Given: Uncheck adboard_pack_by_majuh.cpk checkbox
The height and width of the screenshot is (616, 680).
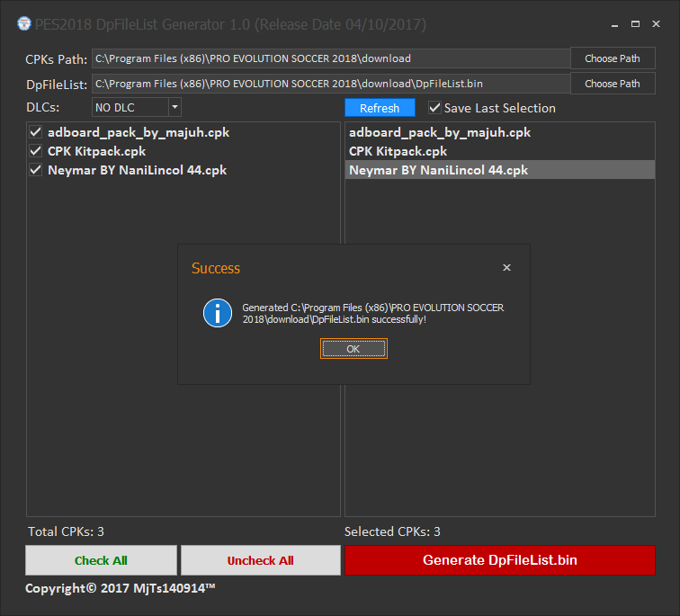Looking at the screenshot, I should click(36, 132).
